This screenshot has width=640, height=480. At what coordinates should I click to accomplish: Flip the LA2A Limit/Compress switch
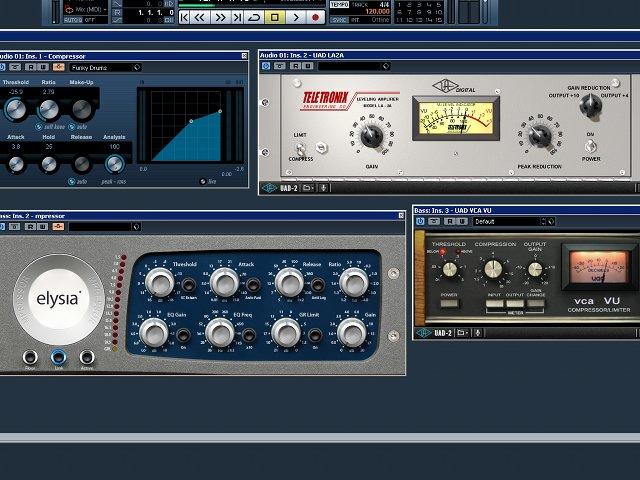point(300,148)
